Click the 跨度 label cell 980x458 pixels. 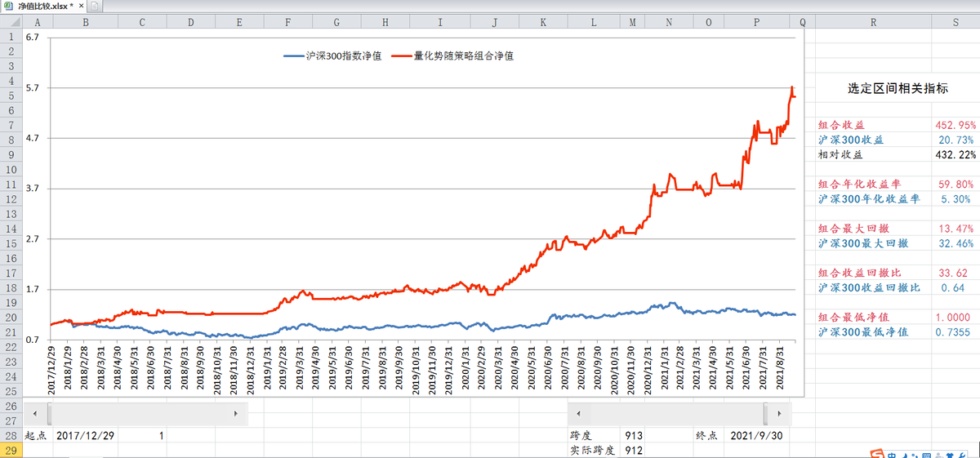coord(594,436)
